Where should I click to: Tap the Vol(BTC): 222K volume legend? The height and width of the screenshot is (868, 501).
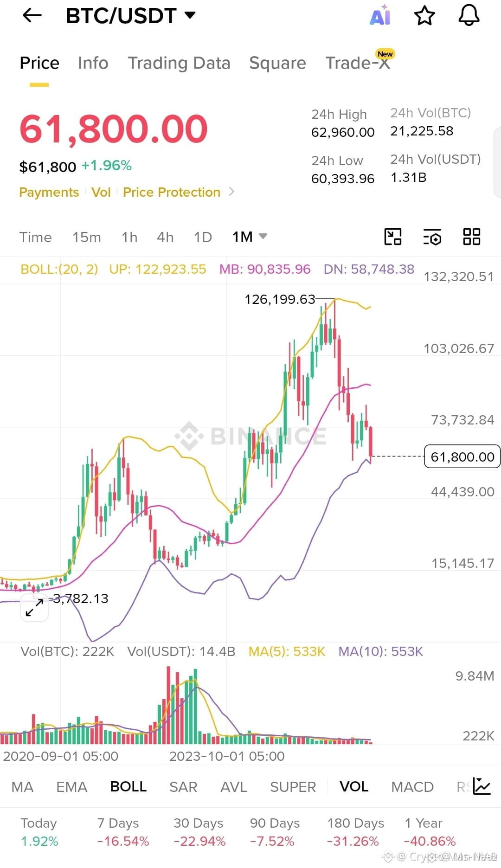tap(67, 651)
